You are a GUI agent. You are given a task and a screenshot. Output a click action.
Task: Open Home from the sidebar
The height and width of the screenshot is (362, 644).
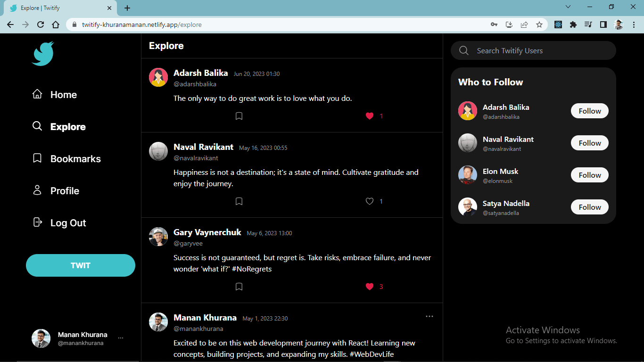(55, 95)
